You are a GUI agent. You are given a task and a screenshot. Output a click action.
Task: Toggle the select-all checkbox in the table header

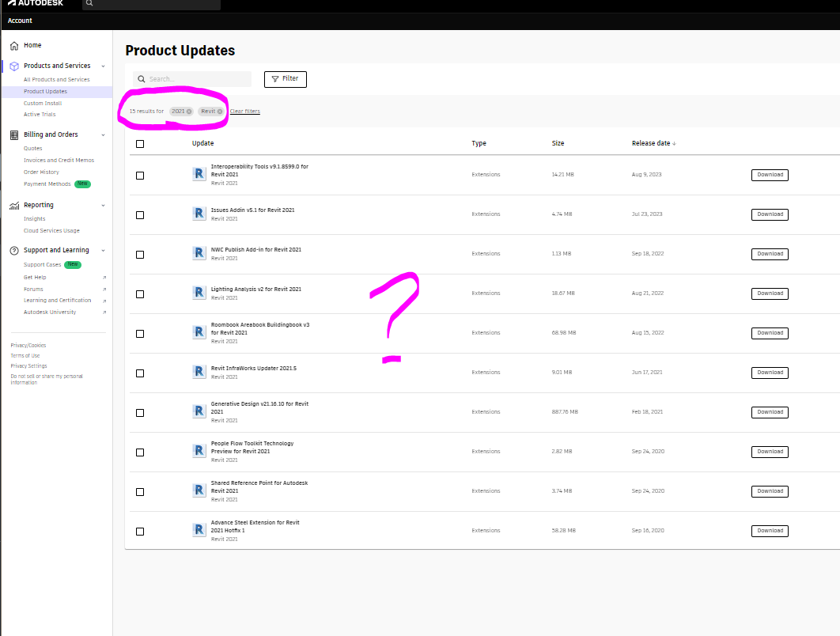pos(140,144)
